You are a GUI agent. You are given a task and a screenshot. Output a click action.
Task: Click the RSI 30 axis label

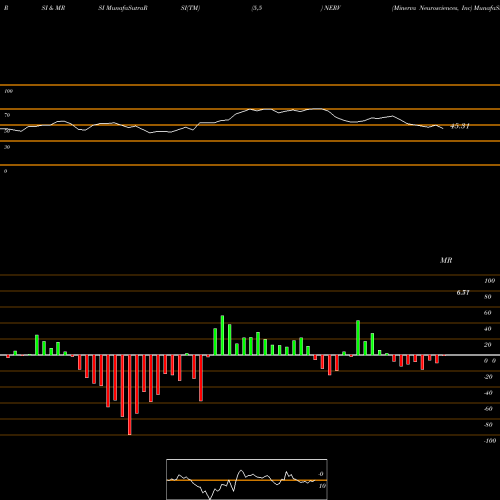click(x=7, y=147)
